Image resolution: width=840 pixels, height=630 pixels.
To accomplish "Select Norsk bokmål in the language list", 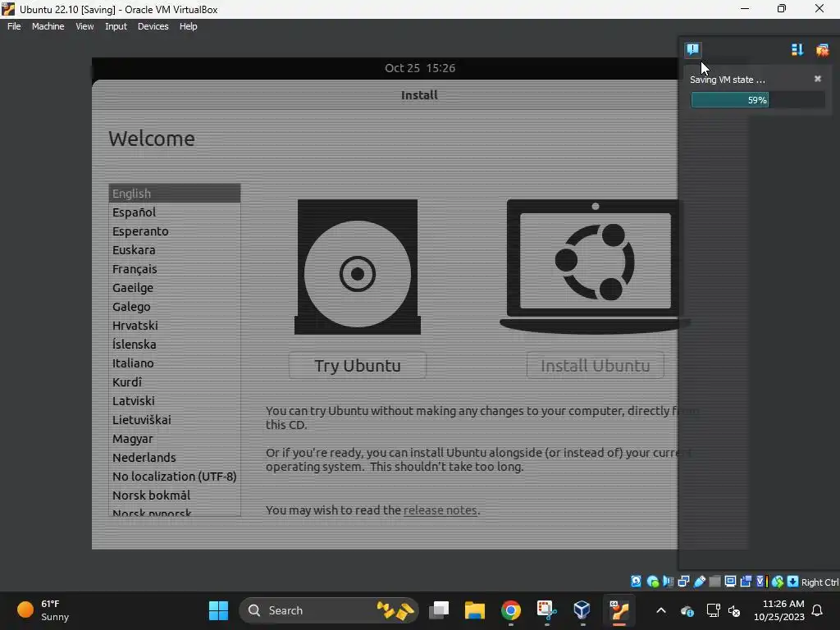I will tap(175, 495).
